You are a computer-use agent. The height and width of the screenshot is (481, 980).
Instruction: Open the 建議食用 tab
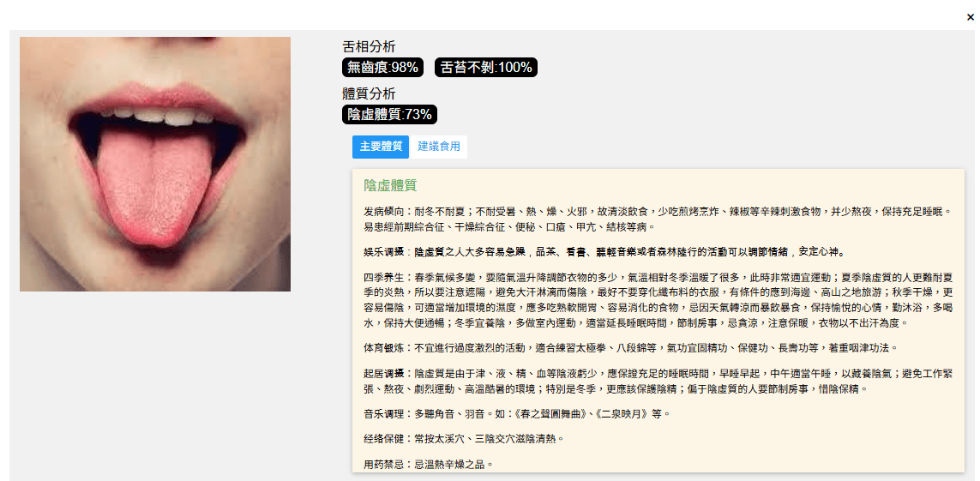pos(439,147)
